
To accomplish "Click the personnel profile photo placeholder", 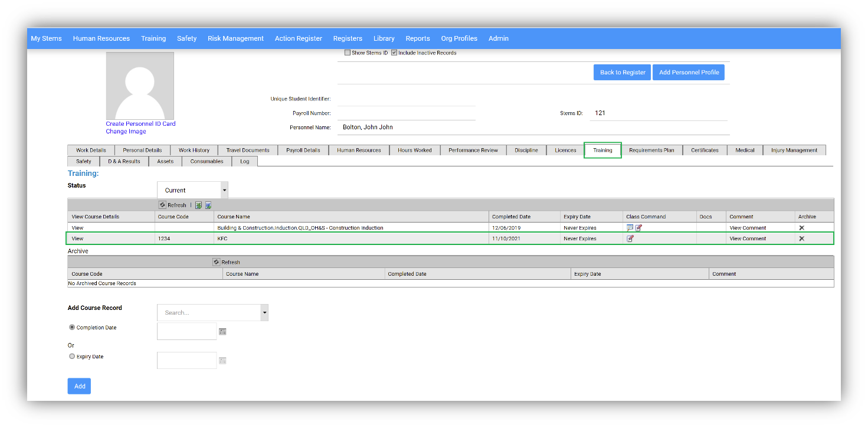I will coord(140,86).
